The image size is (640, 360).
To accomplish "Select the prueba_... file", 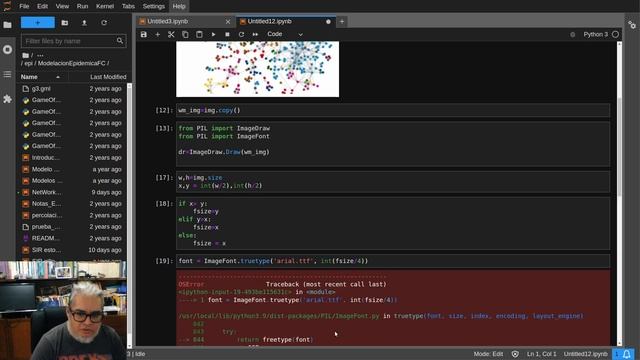I will [72, 227].
